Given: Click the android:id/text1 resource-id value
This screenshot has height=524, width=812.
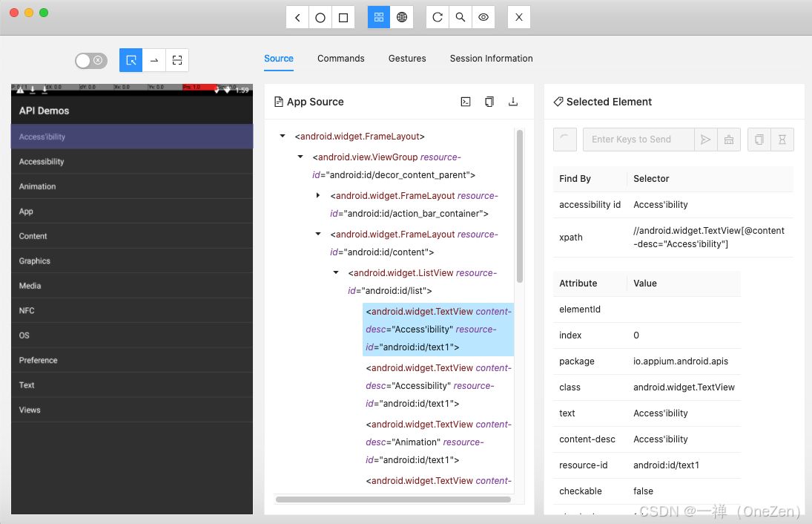Looking at the screenshot, I should [x=666, y=465].
